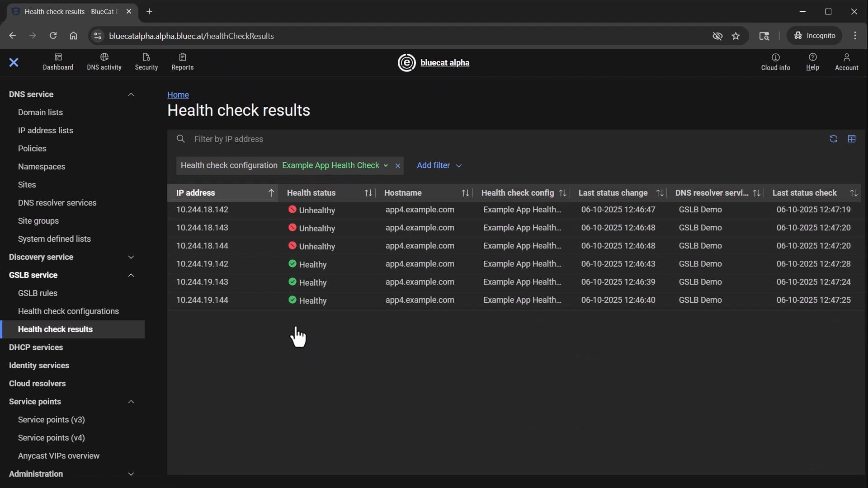Open the DNS activity section
The width and height of the screenshot is (868, 488).
click(x=104, y=62)
